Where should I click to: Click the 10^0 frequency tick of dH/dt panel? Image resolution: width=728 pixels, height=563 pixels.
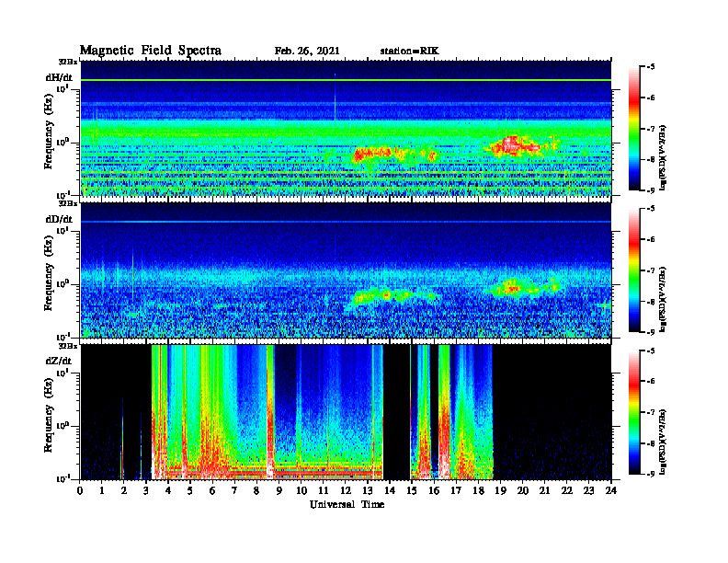pos(63,143)
